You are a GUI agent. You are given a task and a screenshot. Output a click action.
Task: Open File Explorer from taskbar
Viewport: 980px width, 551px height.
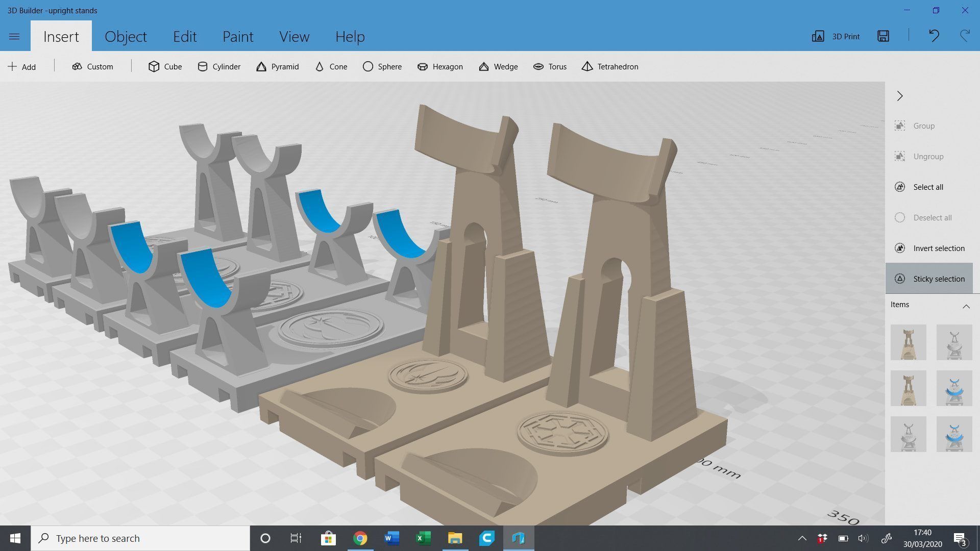coord(455,538)
